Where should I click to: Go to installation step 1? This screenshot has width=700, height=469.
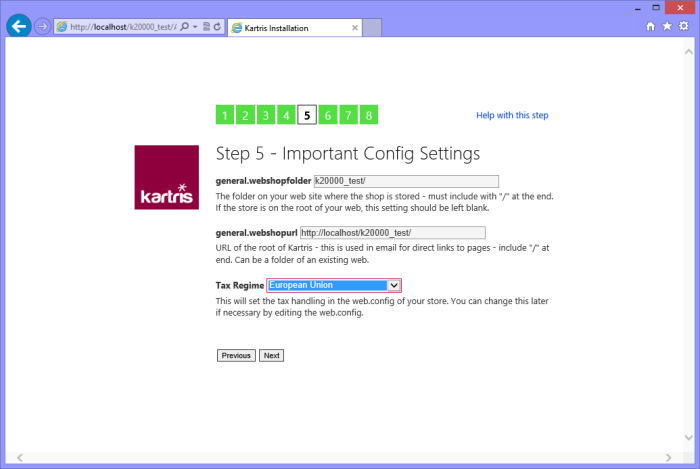click(225, 115)
